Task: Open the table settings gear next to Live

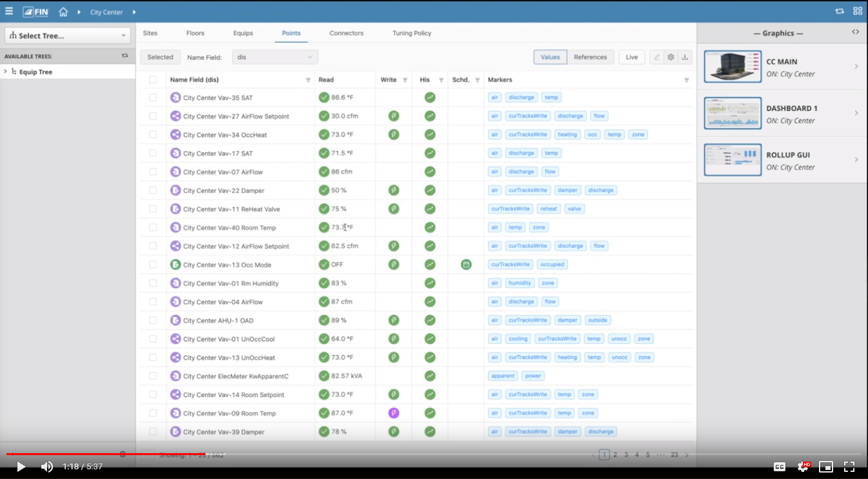Action: point(671,57)
